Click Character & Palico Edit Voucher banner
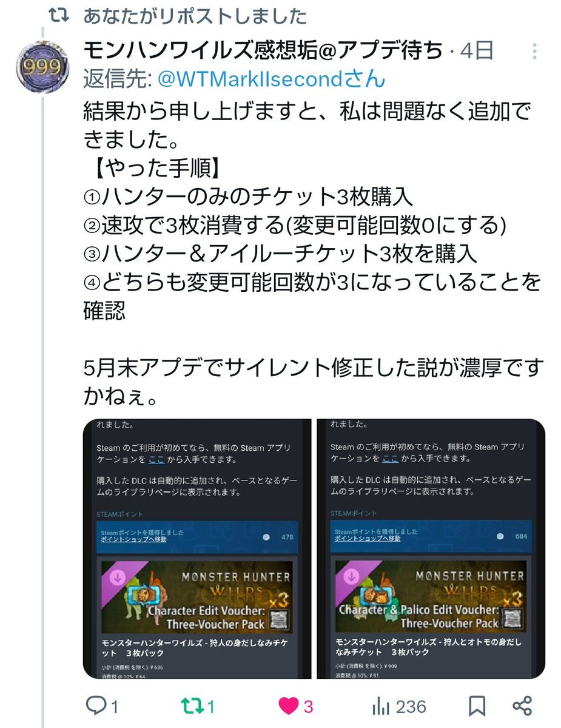561x728 pixels. pyautogui.click(x=431, y=597)
